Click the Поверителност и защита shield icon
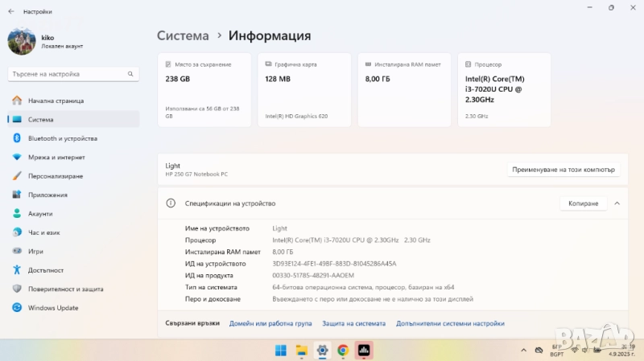This screenshot has width=644, height=361. (16, 289)
